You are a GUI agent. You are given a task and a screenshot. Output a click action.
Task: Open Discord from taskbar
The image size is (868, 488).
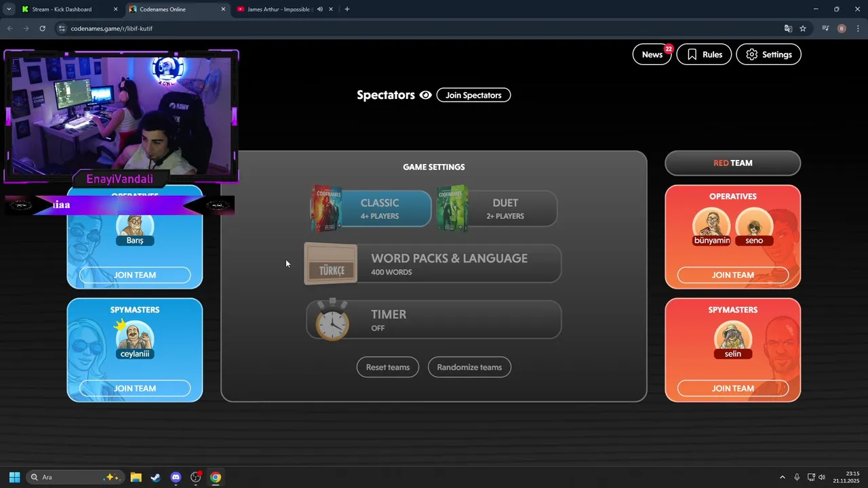pos(176,477)
